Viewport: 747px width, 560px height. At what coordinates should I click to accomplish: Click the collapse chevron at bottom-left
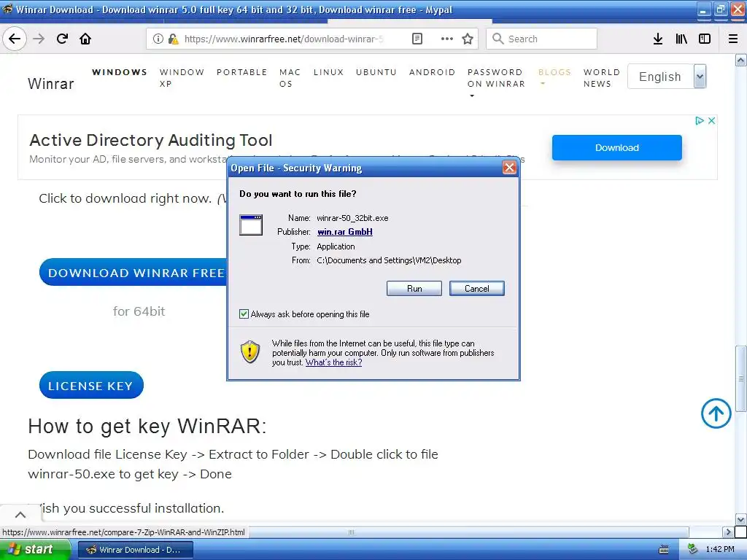tap(20, 514)
